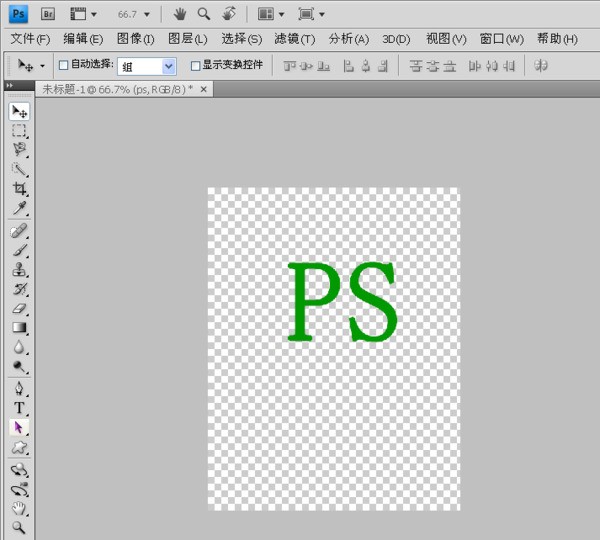Open Move tool preset picker arrow
600x540 pixels.
[42, 66]
